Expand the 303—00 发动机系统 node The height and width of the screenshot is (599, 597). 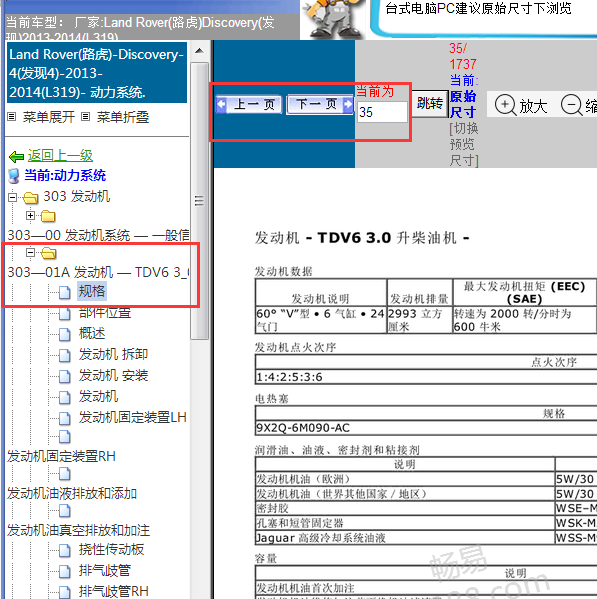point(31,215)
